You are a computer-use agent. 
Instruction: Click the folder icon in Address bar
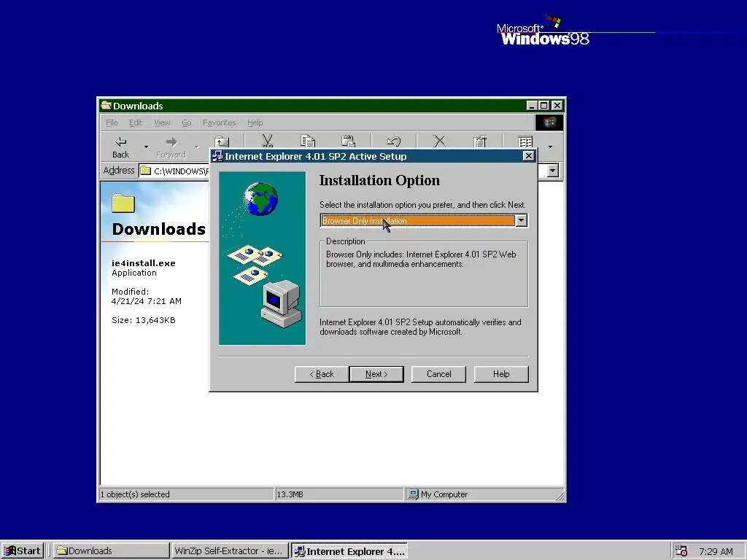pyautogui.click(x=146, y=171)
